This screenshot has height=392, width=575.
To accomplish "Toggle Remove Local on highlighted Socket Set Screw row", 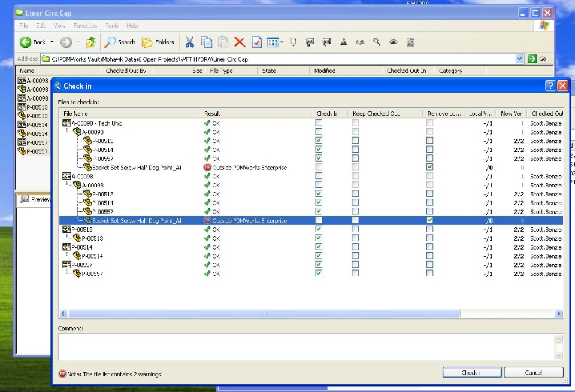I will 430,220.
